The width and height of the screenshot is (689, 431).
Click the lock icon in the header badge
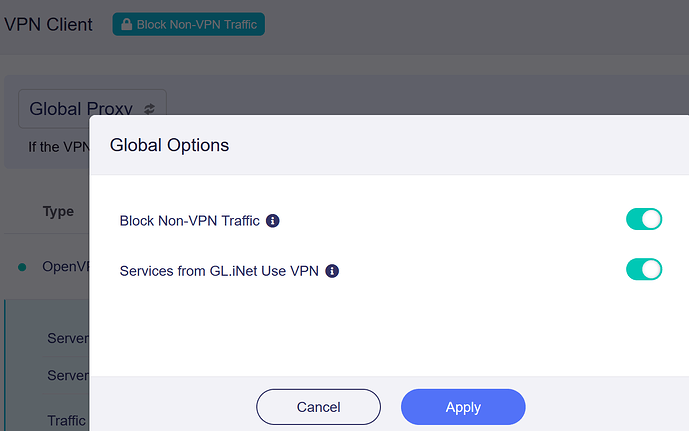[x=129, y=24]
